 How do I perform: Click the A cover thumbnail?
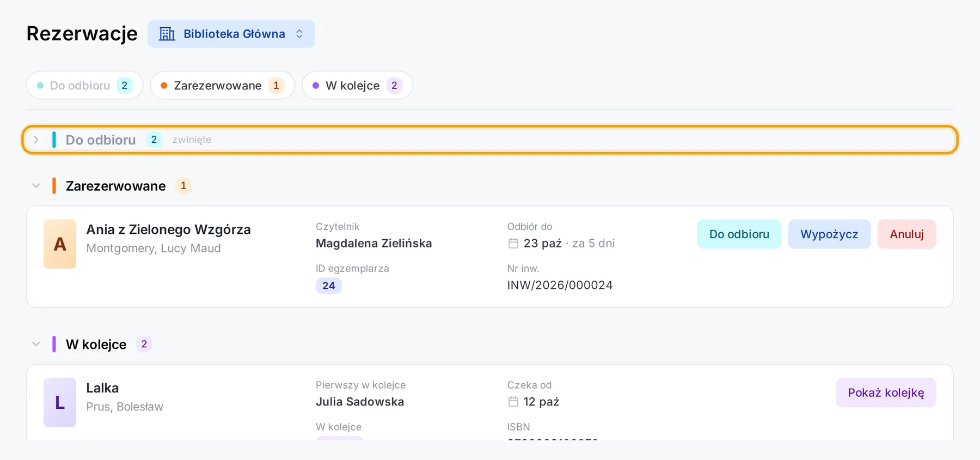coord(60,244)
